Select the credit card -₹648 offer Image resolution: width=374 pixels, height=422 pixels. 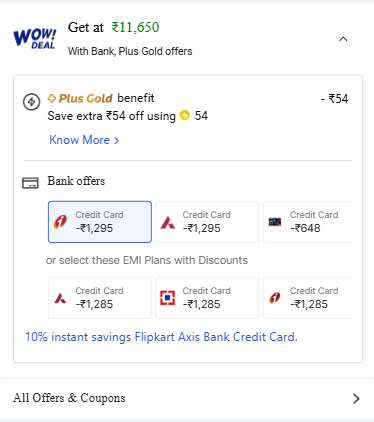tap(308, 222)
